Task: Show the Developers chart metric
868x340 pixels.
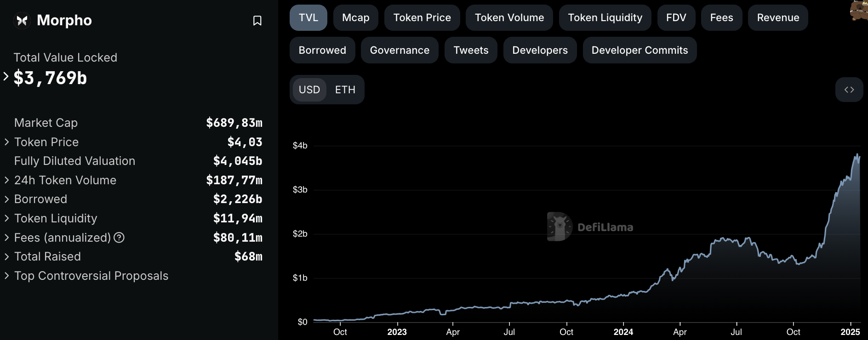Action: coord(540,50)
